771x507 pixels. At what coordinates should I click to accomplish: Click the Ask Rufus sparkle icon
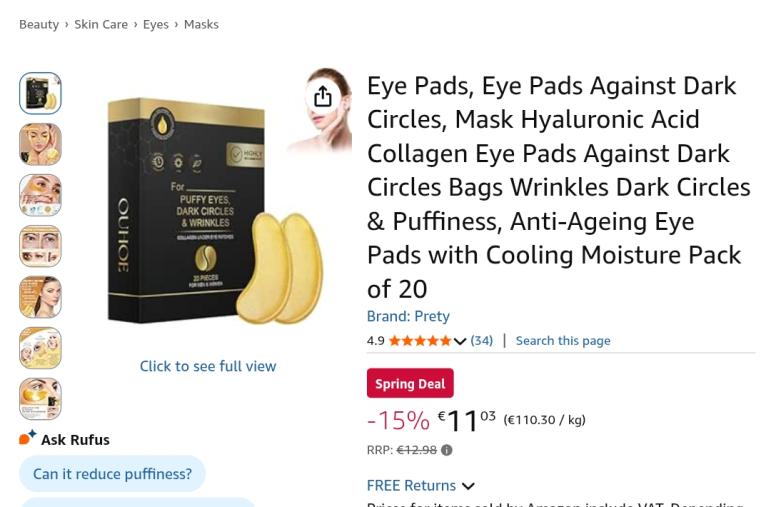pos(28,438)
